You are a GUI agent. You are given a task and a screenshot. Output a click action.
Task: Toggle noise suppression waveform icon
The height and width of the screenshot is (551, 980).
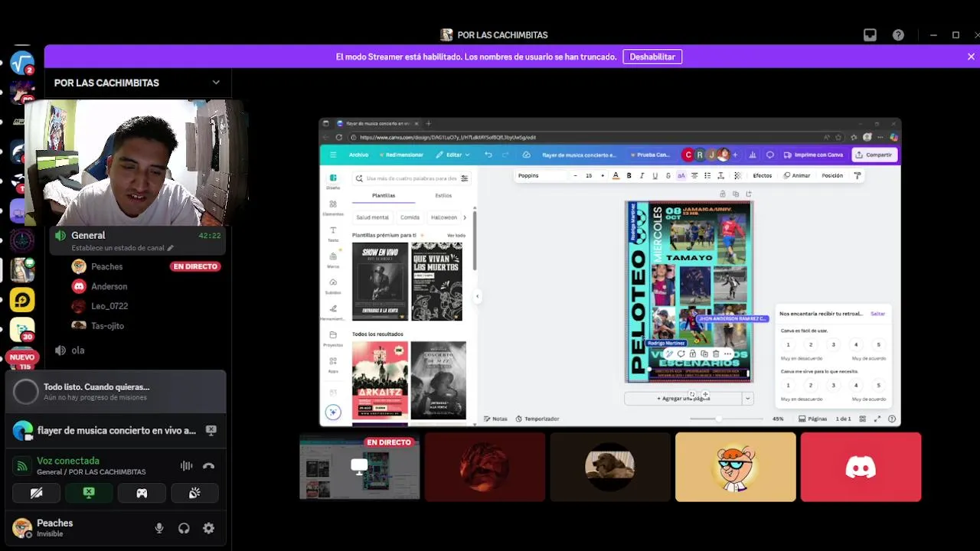tap(186, 466)
